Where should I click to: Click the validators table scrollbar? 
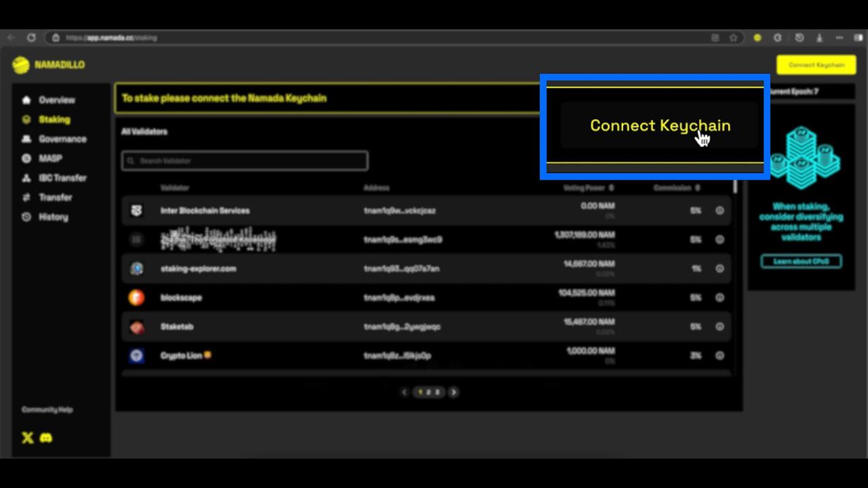[735, 186]
